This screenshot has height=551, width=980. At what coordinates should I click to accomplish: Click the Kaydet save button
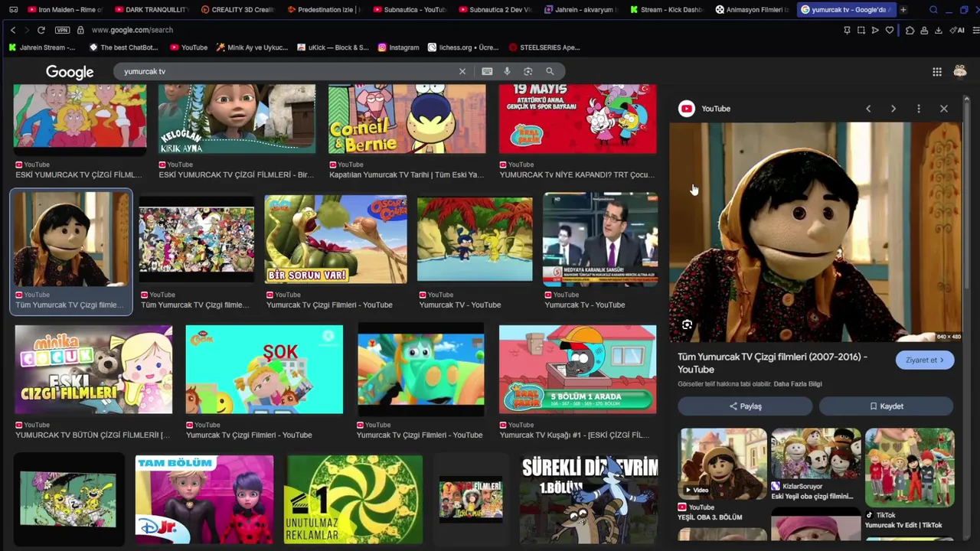[x=887, y=406]
